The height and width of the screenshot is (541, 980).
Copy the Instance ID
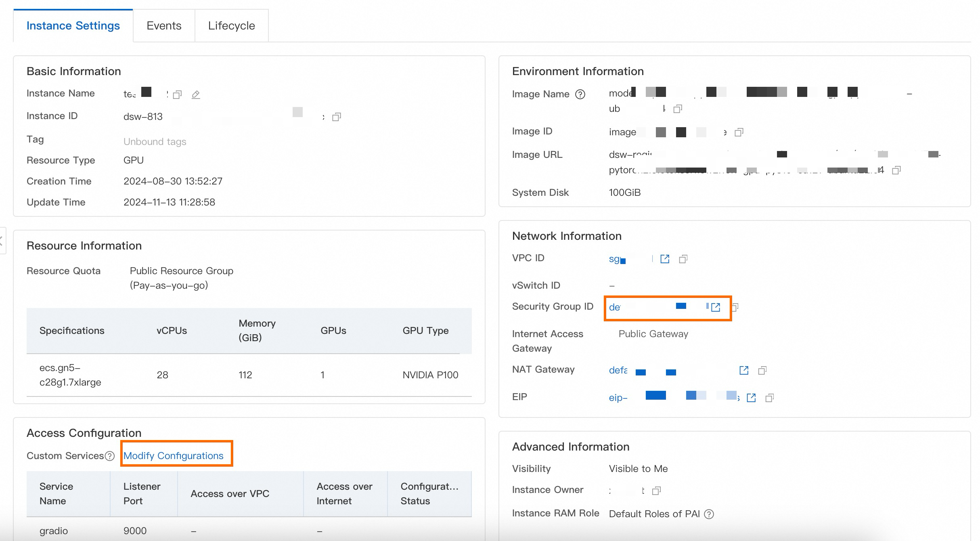(336, 117)
